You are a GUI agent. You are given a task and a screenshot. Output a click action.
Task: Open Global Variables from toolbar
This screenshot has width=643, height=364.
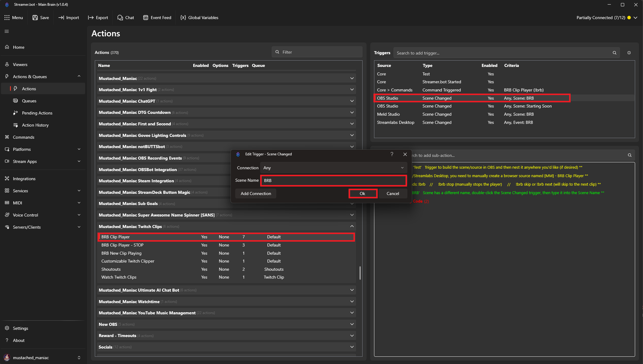point(199,18)
